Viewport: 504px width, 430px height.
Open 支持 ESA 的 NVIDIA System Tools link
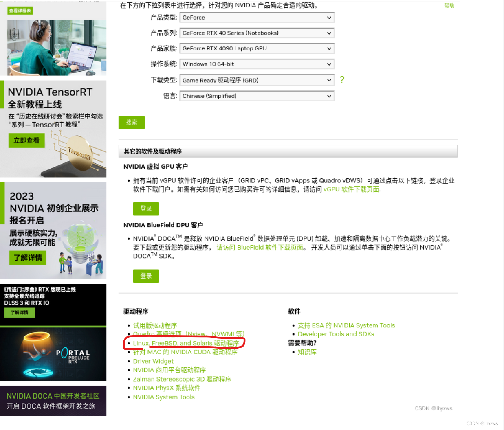point(346,325)
